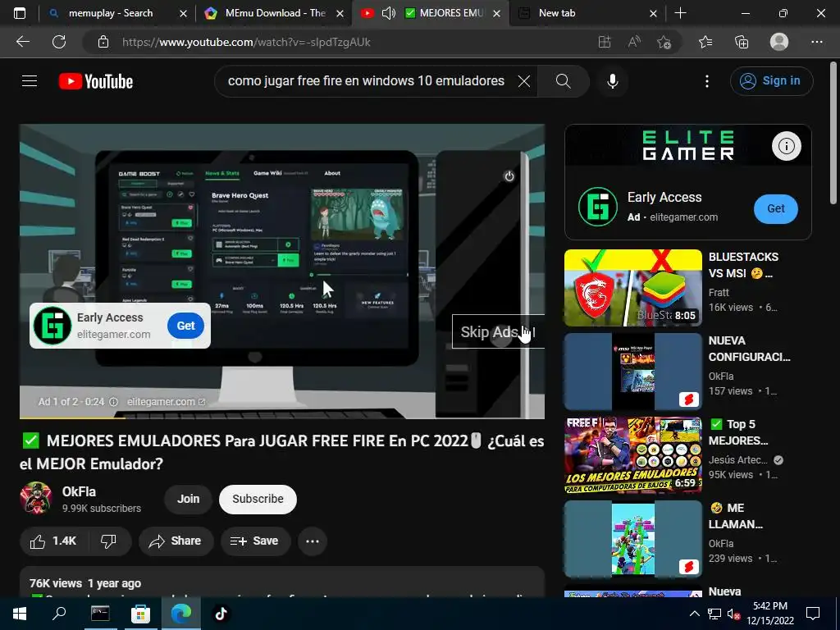Image resolution: width=840 pixels, height=630 pixels.
Task: Open more actions ellipsis under video
Action: tap(313, 541)
